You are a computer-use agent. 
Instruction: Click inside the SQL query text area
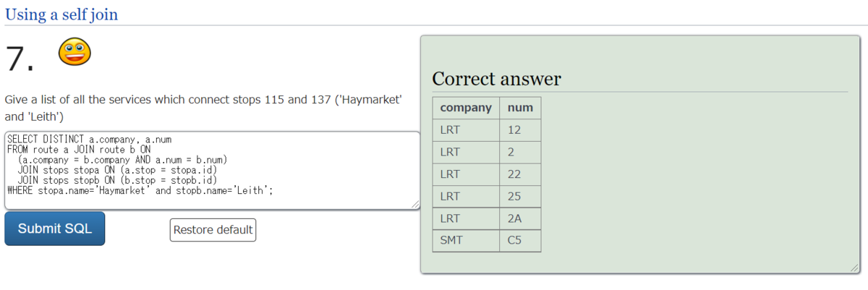[x=212, y=171]
